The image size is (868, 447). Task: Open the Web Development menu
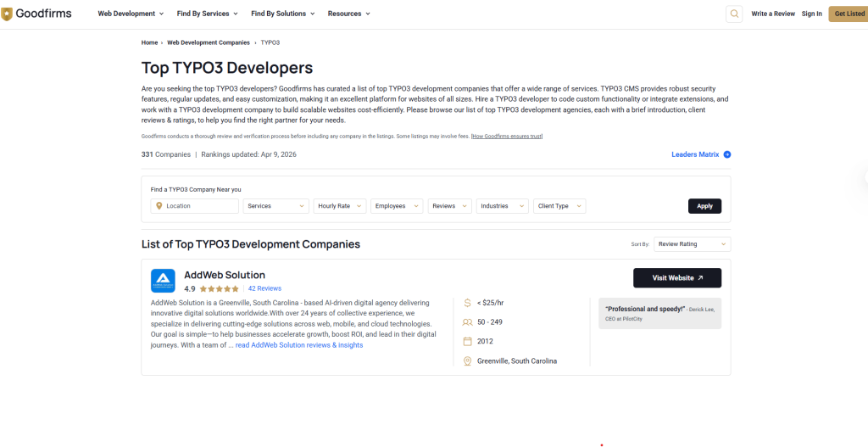point(131,14)
